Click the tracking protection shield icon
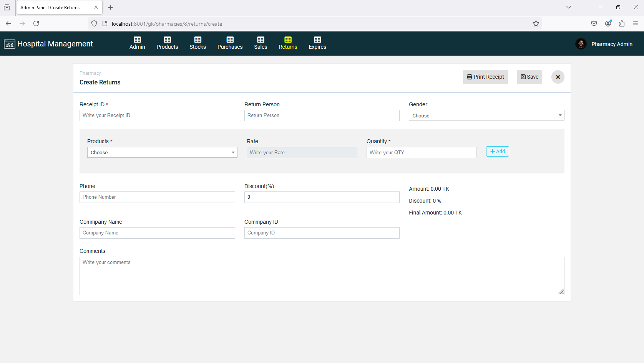Viewport: 644px width, 363px height. (94, 24)
